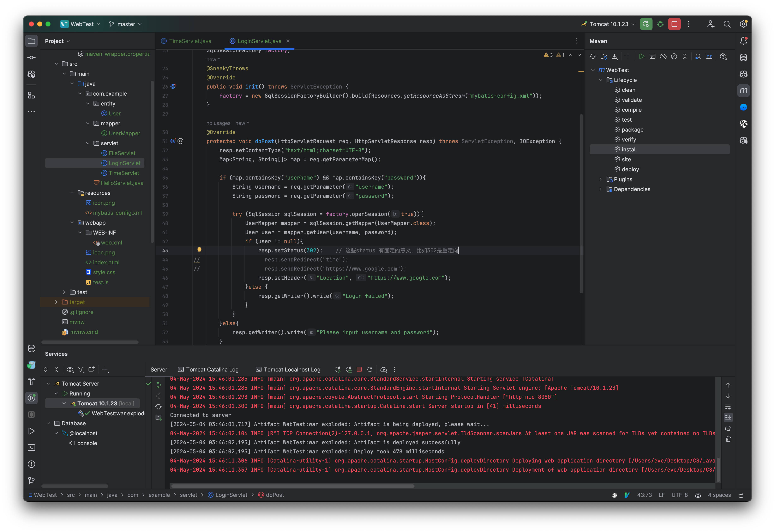Click the Maven tool window icon
The width and height of the screenshot is (775, 532).
coord(743,91)
